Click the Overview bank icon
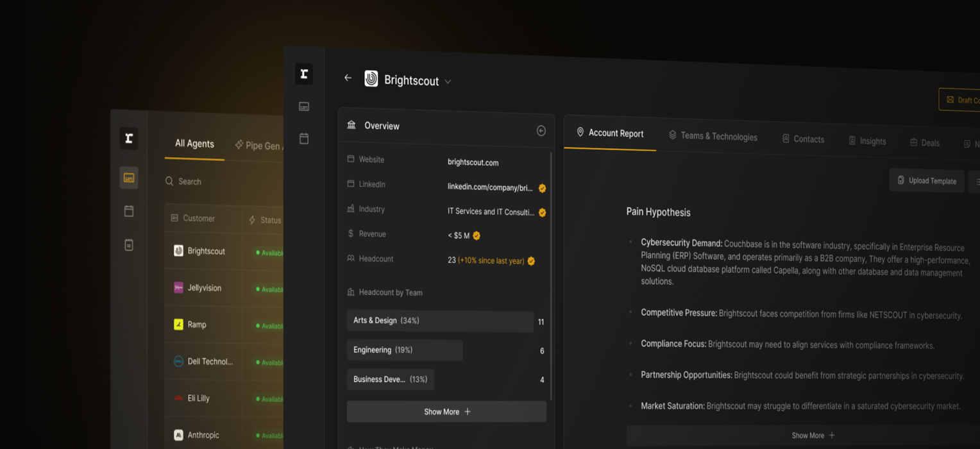The image size is (980, 449). pos(351,124)
